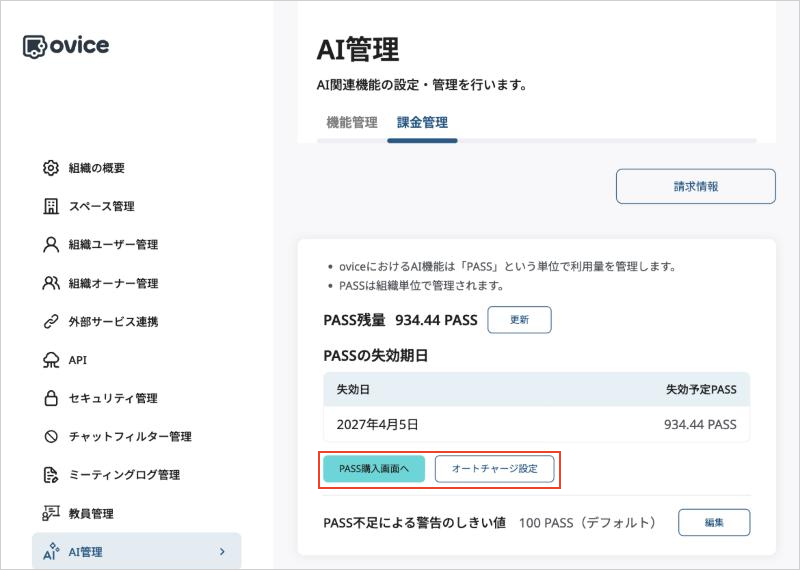This screenshot has height=570, width=800.
Task: Click the PASSは組織単位で管理されます bullet
Action: [421, 286]
